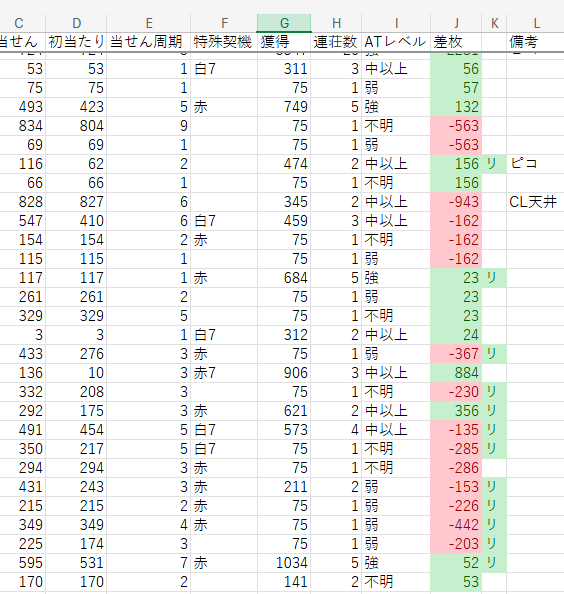The image size is (564, 594).
Task: Select column D header
Action: (x=76, y=23)
